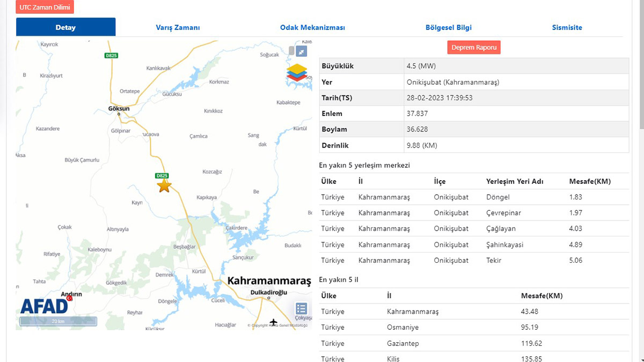644x362 pixels.
Task: Select the Bölgesel Bilgi tab
Action: tap(448, 27)
